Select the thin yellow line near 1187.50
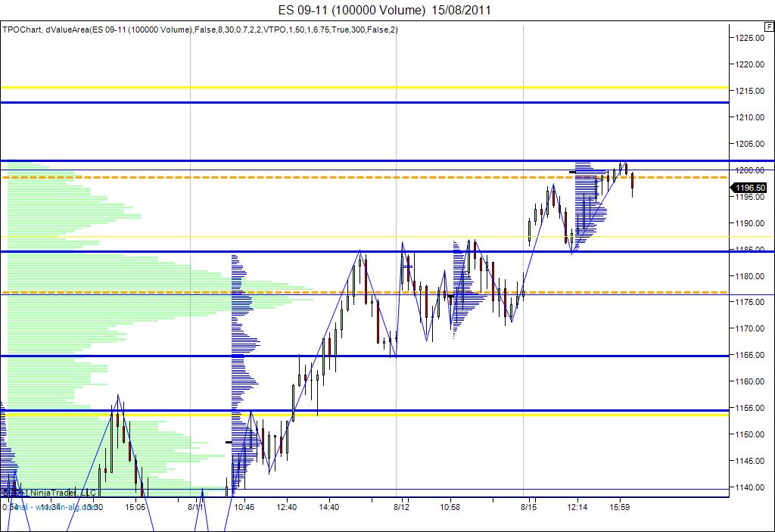Viewport: 775px width, 532px height. point(365,237)
